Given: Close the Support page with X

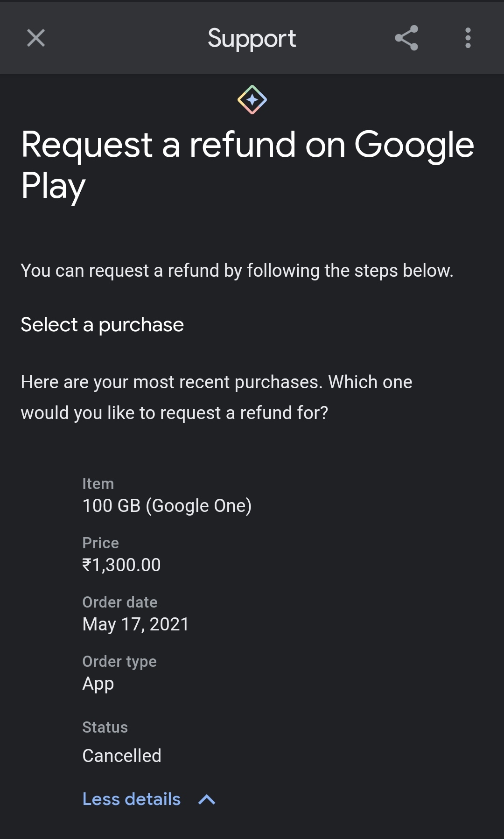Looking at the screenshot, I should [x=36, y=38].
